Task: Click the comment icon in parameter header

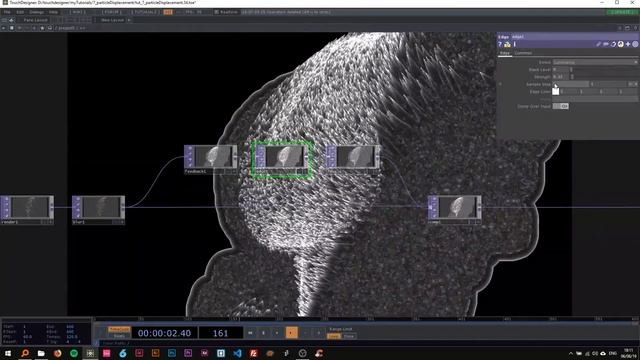Action: tap(606, 44)
